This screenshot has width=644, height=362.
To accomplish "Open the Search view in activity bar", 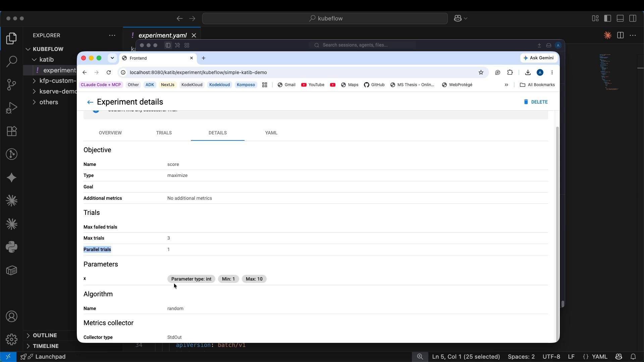I will pyautogui.click(x=12, y=61).
